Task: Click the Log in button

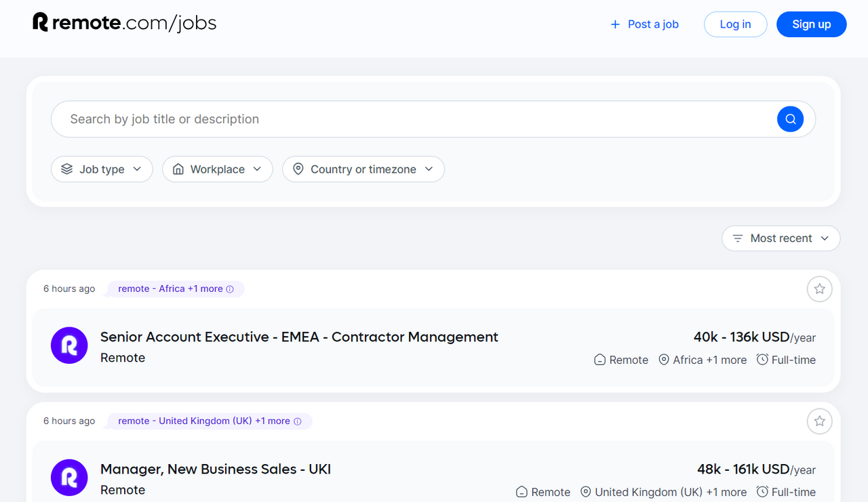Action: [x=735, y=24]
